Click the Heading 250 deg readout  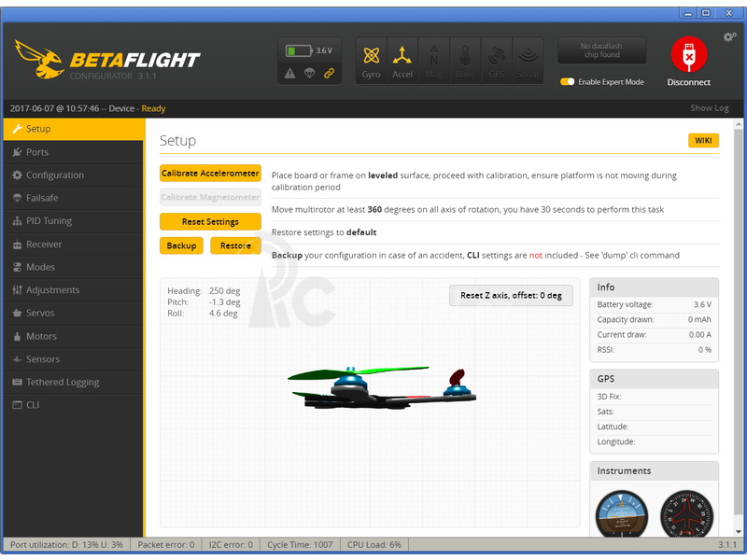(204, 291)
